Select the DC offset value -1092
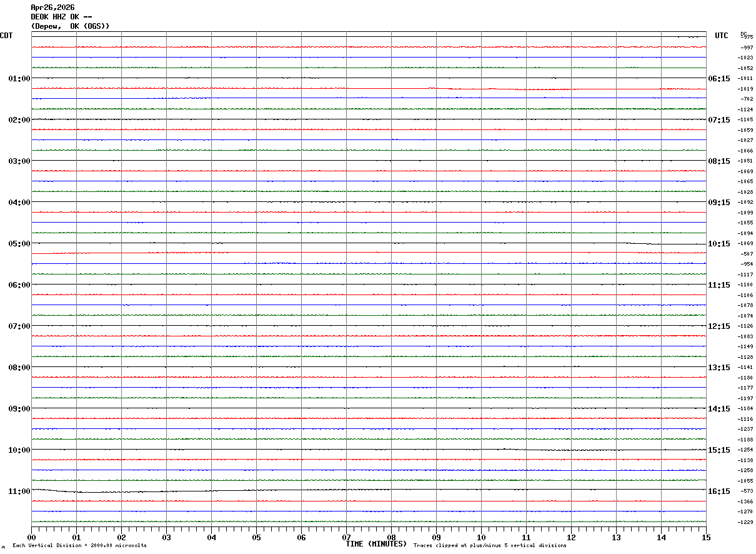This screenshot has width=756, height=554. (x=746, y=203)
